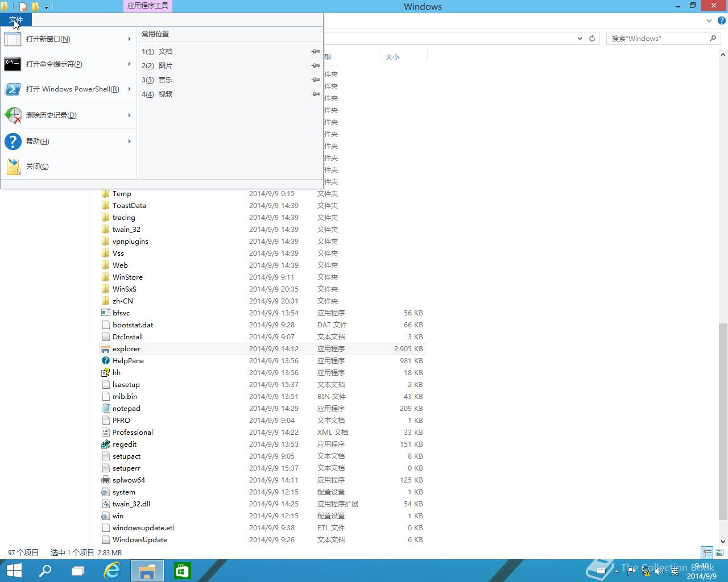This screenshot has height=582, width=728.
Task: Select the system configuration file icon
Action: tap(105, 492)
